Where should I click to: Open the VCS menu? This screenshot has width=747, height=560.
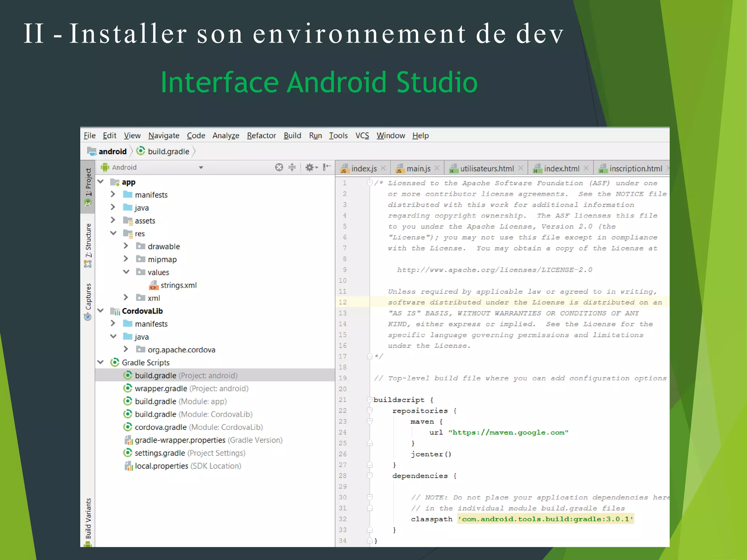[362, 136]
